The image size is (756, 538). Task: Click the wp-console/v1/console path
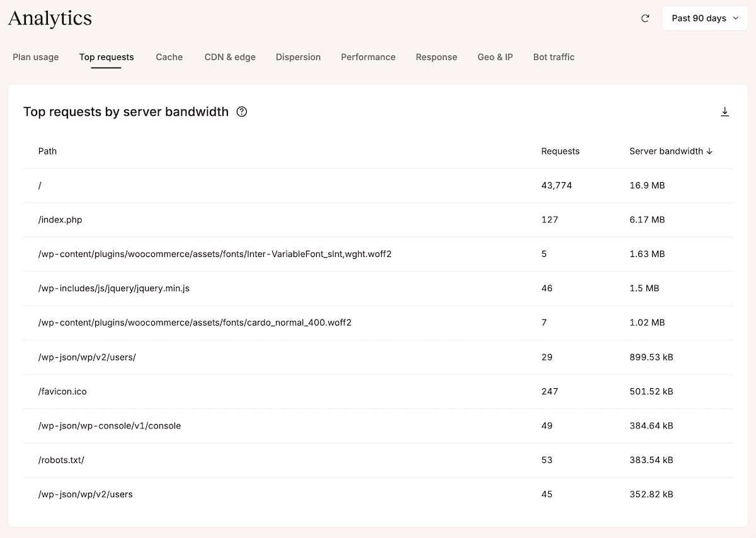pyautogui.click(x=110, y=426)
